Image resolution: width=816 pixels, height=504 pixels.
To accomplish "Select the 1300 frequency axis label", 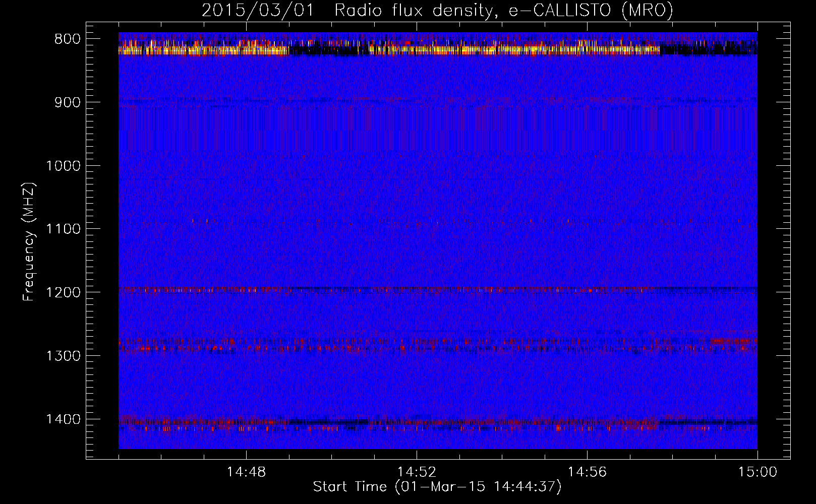I will [63, 356].
